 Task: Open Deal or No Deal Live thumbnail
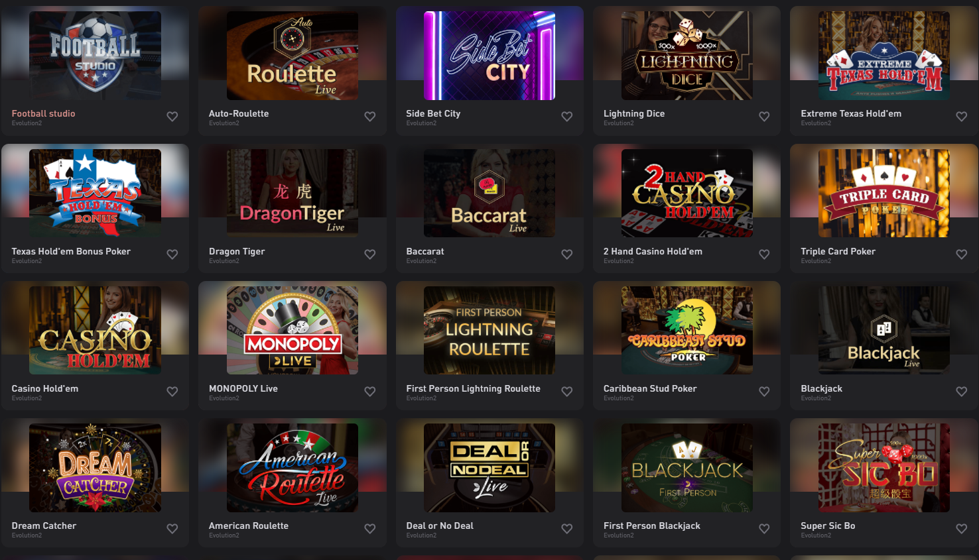(x=489, y=468)
